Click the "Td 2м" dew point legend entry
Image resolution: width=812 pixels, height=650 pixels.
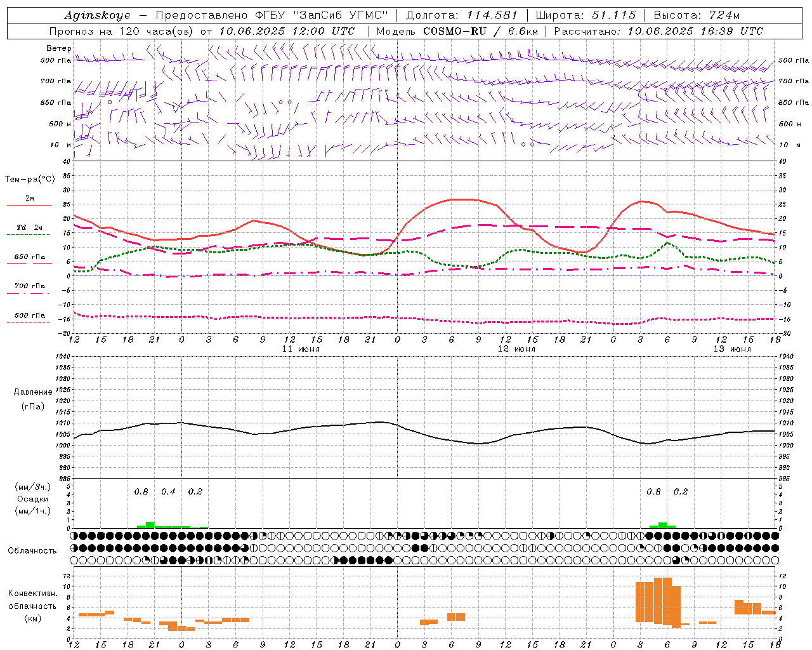click(x=29, y=227)
